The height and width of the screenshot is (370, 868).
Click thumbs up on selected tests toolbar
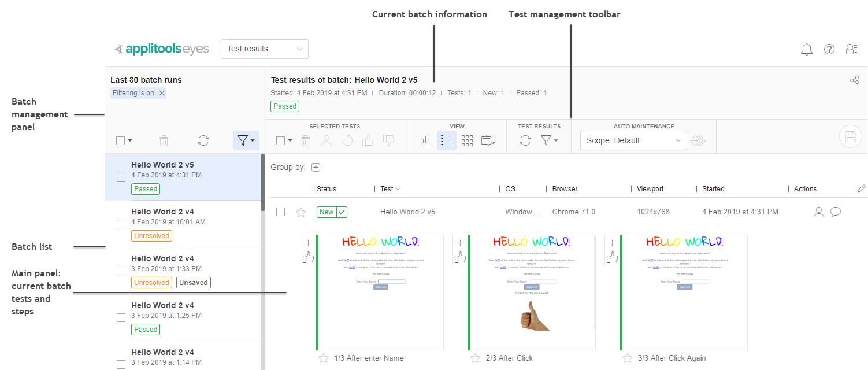click(x=368, y=140)
